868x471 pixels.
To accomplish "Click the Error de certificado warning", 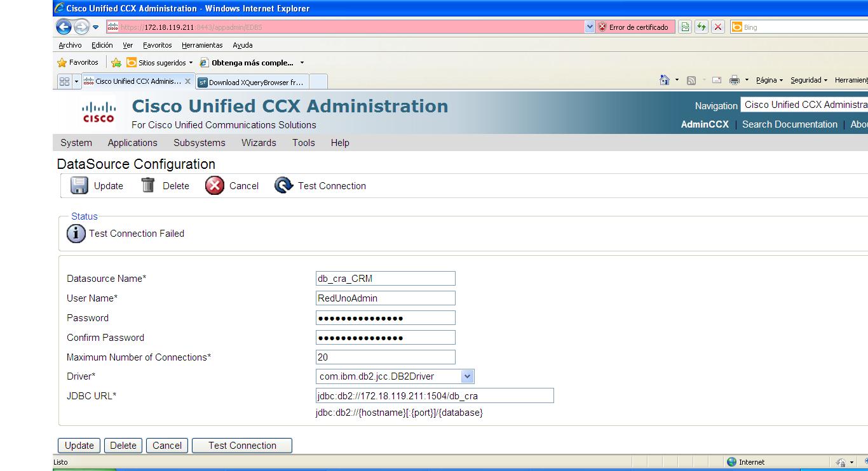I will 633,27.
